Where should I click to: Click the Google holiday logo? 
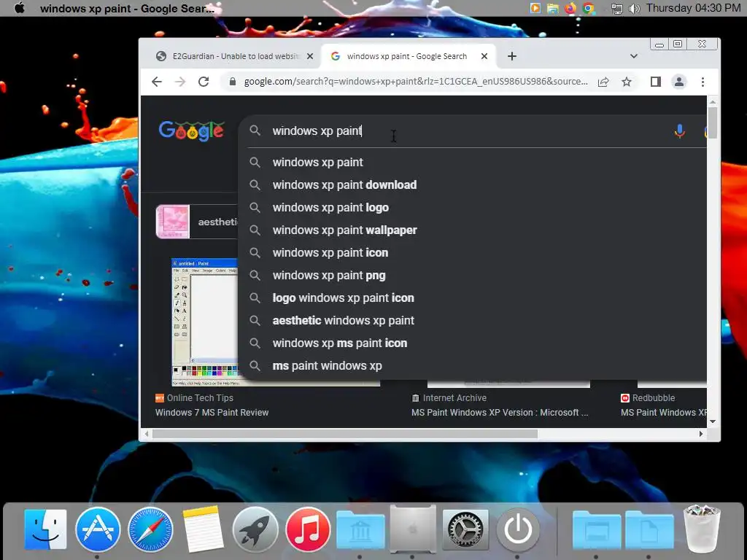(191, 131)
